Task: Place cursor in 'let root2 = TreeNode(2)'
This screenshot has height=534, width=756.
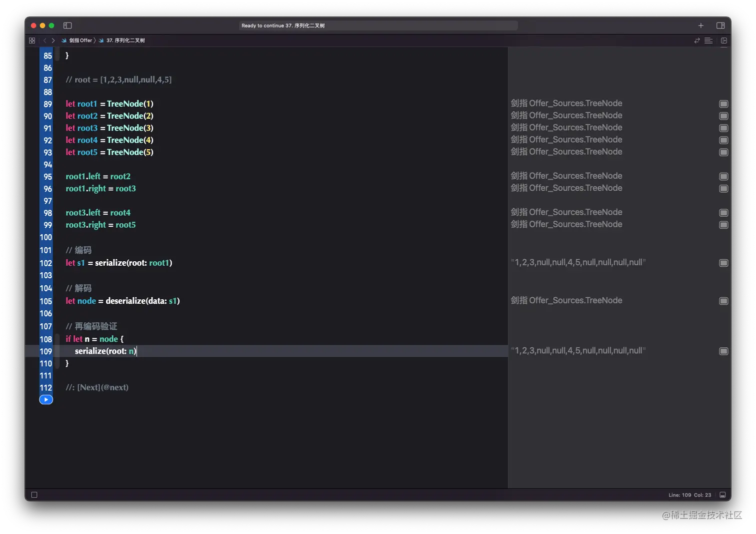Action: click(109, 116)
